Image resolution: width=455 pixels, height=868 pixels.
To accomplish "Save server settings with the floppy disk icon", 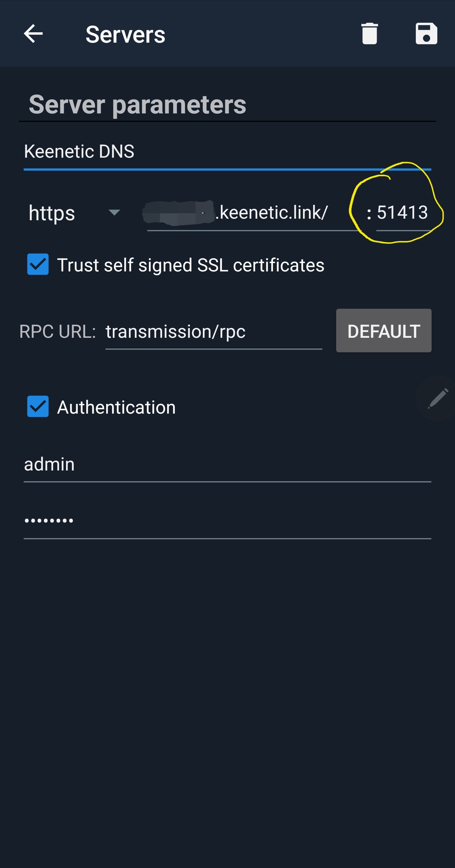I will point(426,34).
